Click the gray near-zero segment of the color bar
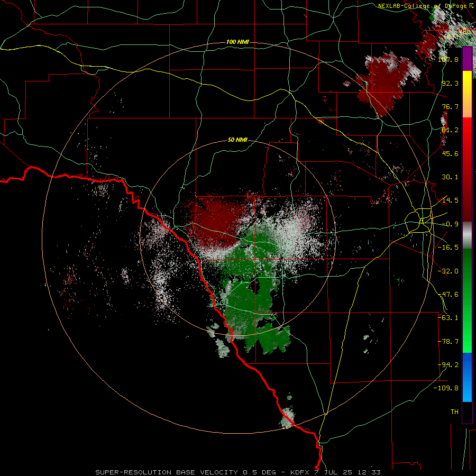The width and height of the screenshot is (476, 476). [467, 235]
